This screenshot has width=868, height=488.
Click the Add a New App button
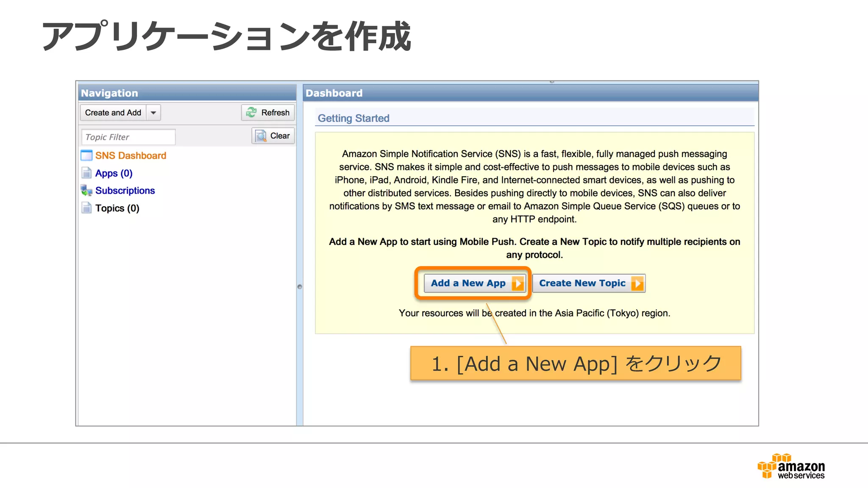(475, 283)
